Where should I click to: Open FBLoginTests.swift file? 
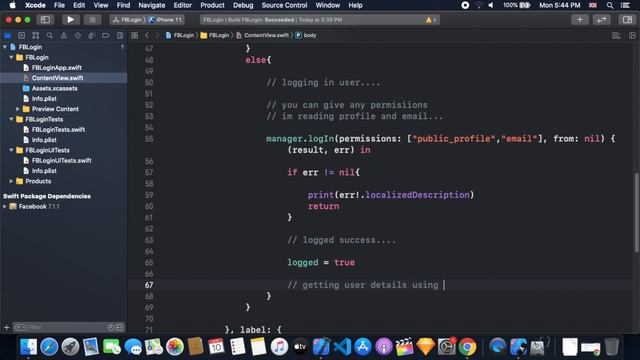(58, 129)
